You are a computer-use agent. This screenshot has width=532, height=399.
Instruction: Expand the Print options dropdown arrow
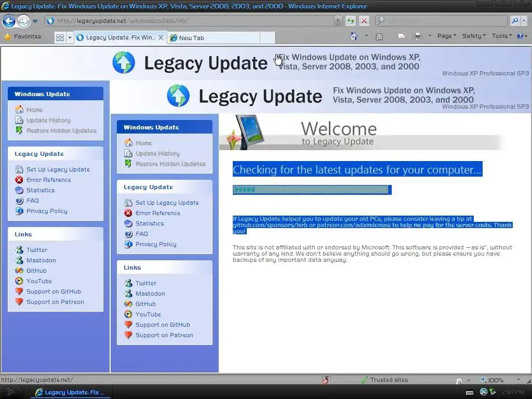click(x=430, y=36)
